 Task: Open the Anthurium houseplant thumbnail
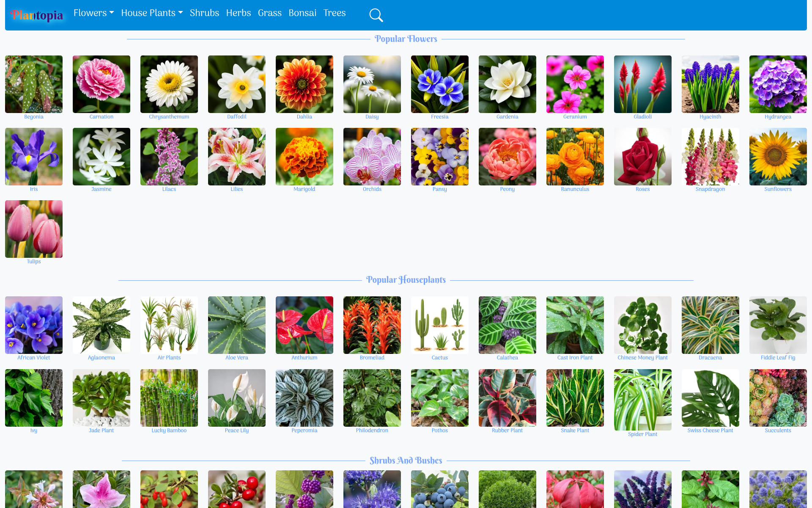[x=304, y=325]
